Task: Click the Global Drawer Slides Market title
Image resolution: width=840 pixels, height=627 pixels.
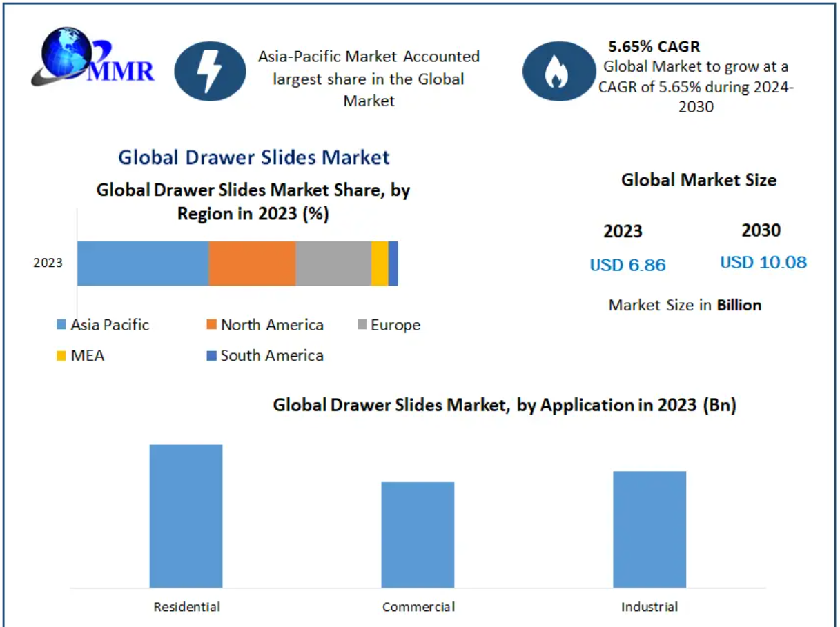Action: (x=254, y=157)
